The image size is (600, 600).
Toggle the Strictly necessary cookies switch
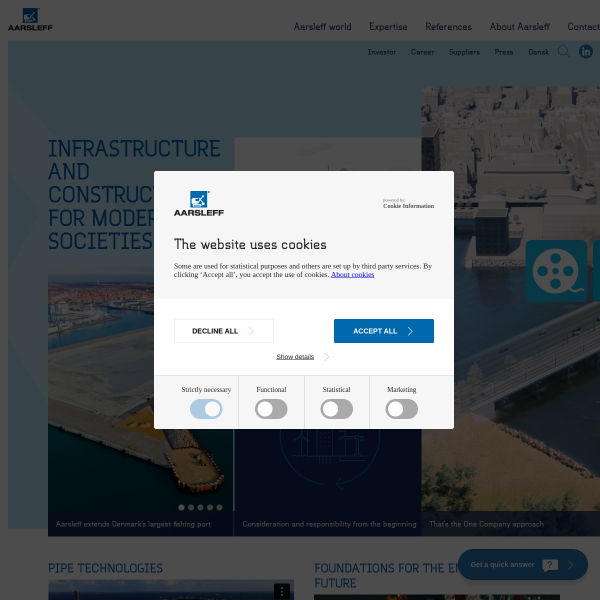pyautogui.click(x=206, y=409)
